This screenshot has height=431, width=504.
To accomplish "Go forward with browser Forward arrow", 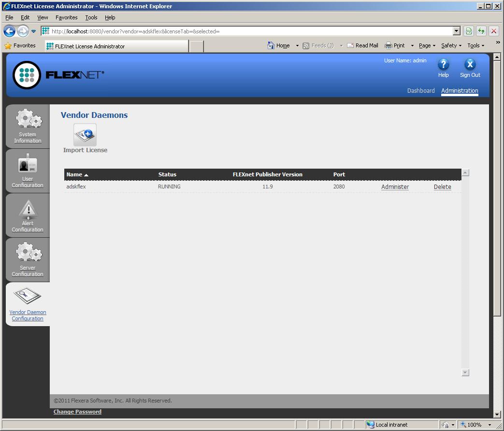I will point(23,31).
